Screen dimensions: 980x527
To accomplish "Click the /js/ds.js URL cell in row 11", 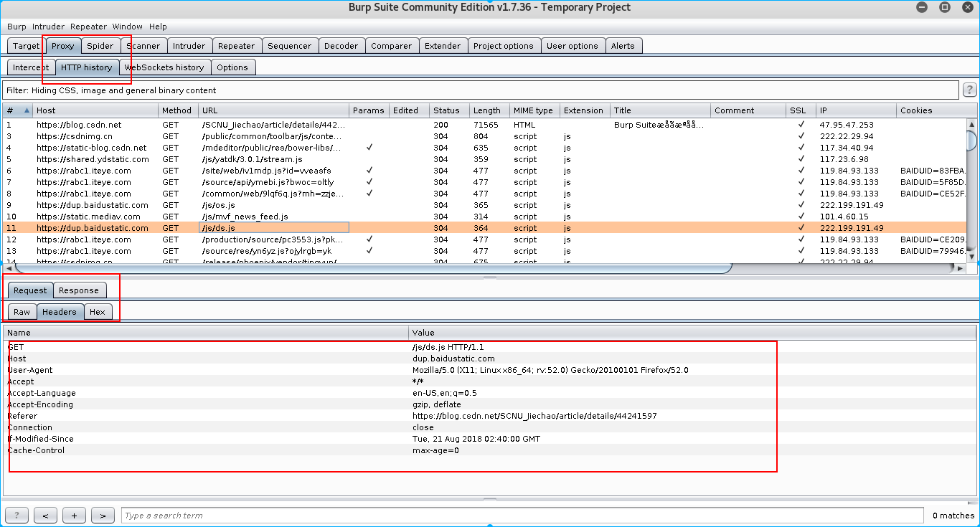I will click(x=274, y=228).
